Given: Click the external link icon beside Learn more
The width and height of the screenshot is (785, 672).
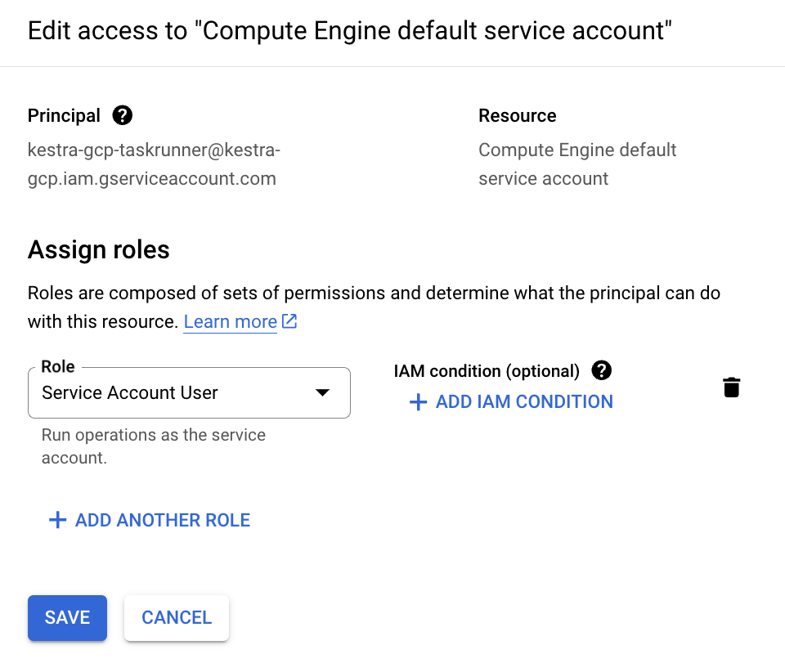Looking at the screenshot, I should coord(289,321).
